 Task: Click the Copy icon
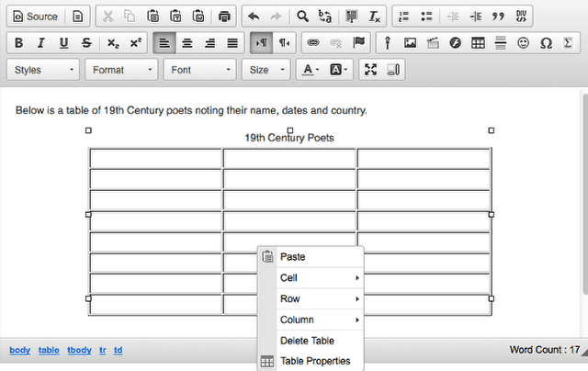point(130,17)
